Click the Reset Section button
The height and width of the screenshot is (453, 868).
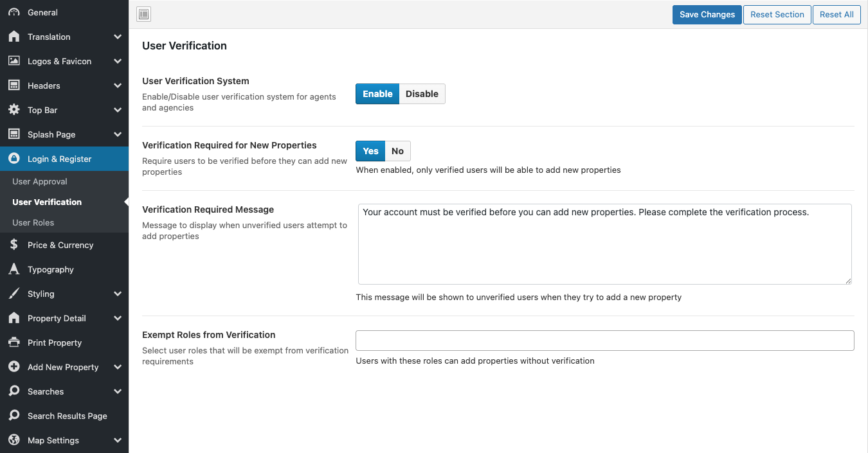[x=777, y=15]
